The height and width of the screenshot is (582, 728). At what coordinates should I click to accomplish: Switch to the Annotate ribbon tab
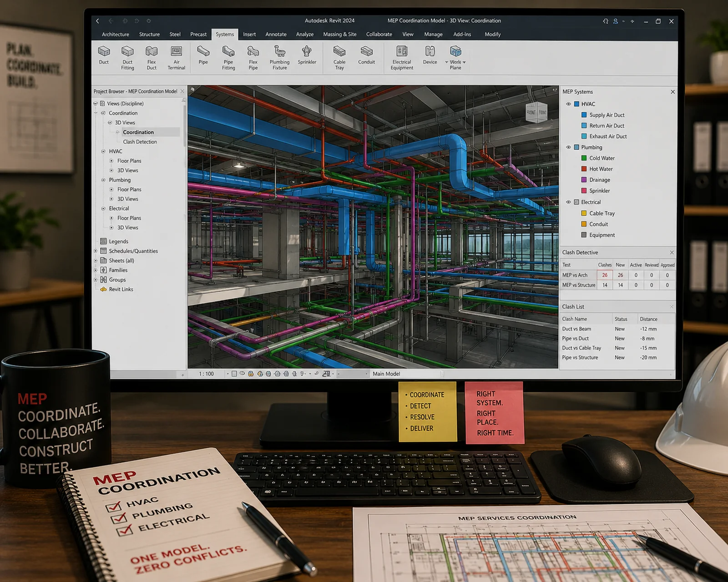click(x=276, y=35)
